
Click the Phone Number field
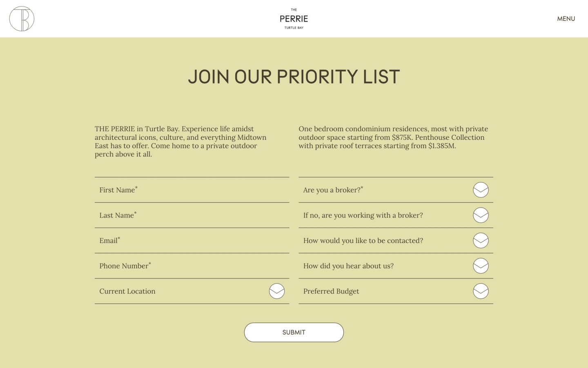192,266
